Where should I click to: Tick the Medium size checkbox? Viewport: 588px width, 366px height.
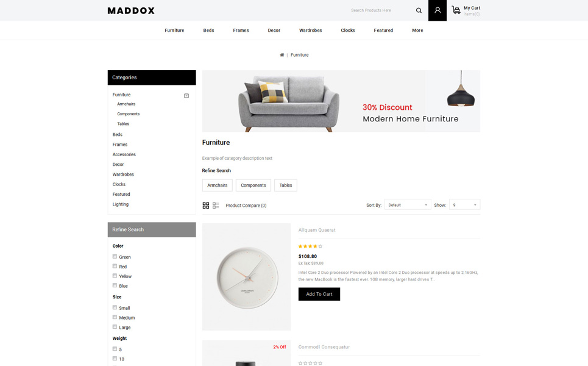[115, 317]
